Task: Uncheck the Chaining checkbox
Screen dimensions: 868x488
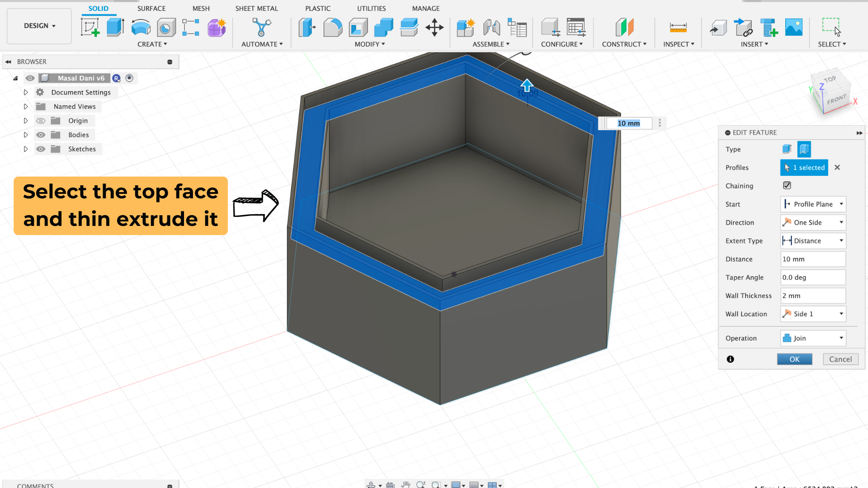Action: pos(787,186)
